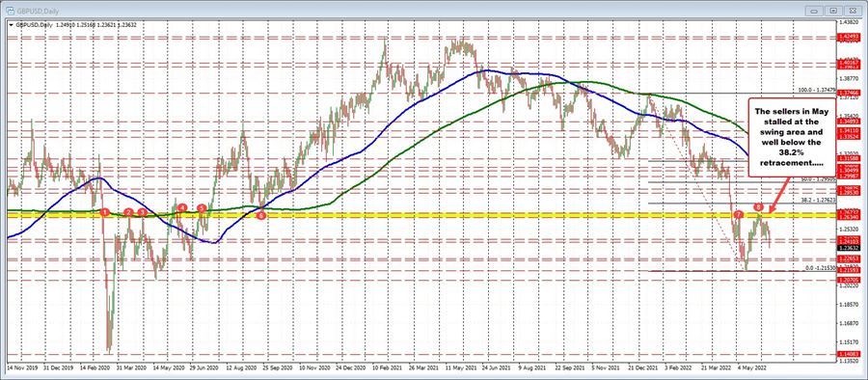Viewport: 868px width, 380px height.
Task: Click the 1.34110 red price label
Action: pyautogui.click(x=848, y=130)
